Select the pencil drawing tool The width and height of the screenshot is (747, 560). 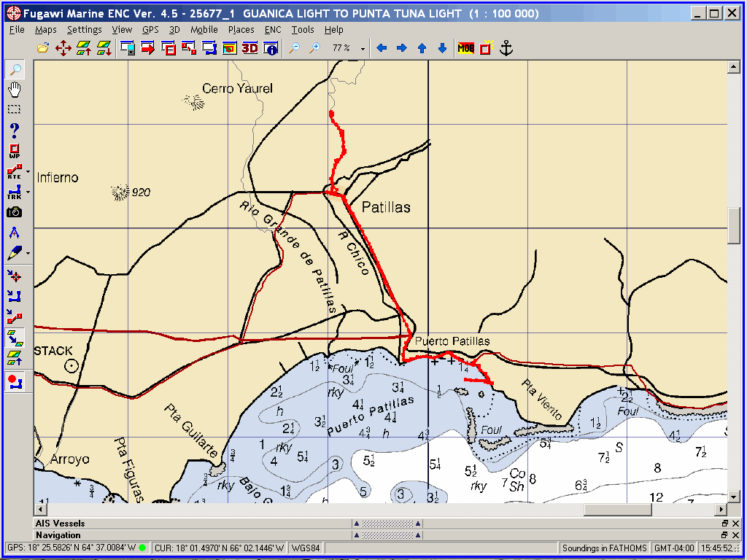(x=15, y=253)
